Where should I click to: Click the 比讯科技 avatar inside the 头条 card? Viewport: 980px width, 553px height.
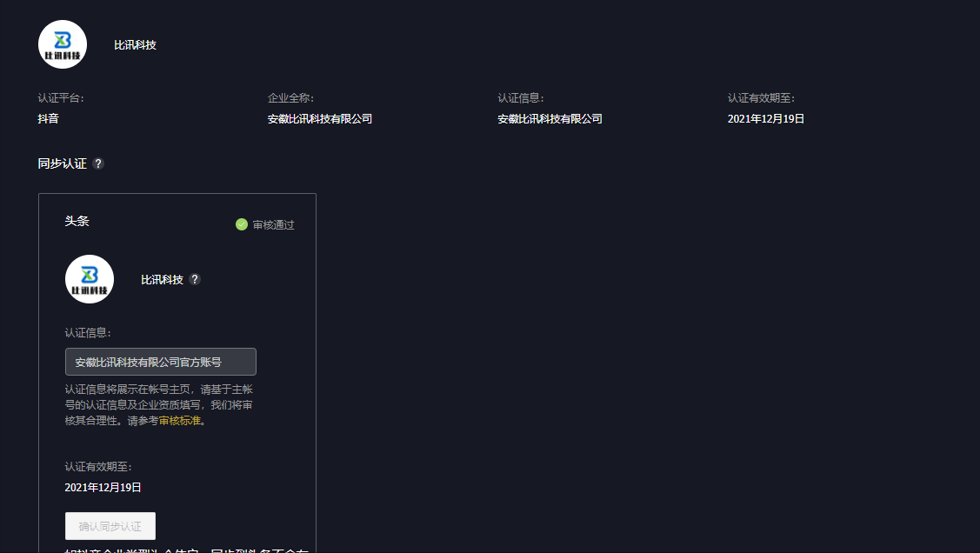coord(89,279)
